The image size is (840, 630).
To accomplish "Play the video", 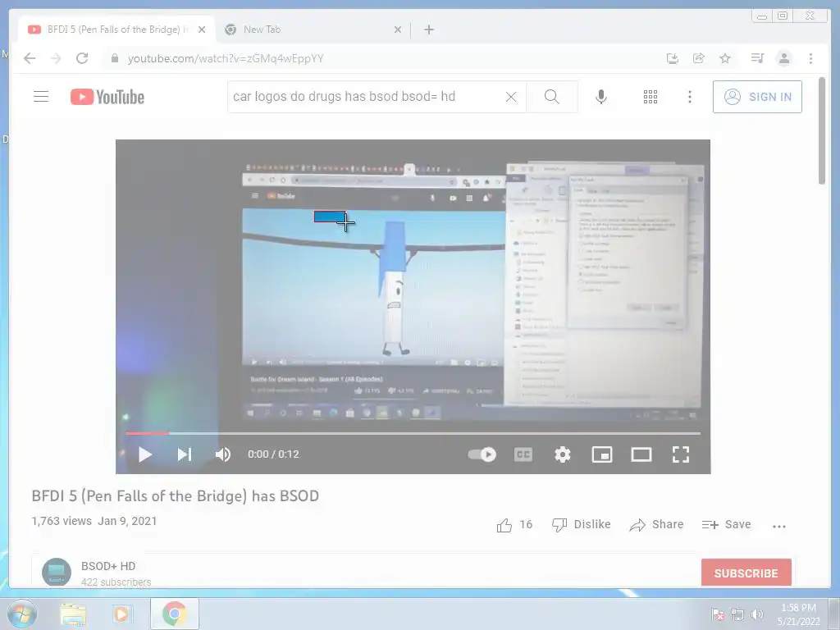I will [144, 454].
